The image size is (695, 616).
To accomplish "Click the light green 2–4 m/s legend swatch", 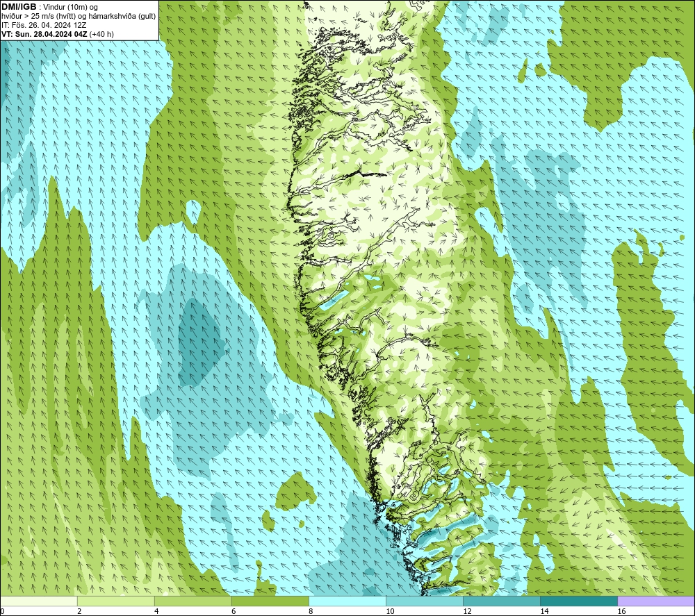I will [x=115, y=601].
